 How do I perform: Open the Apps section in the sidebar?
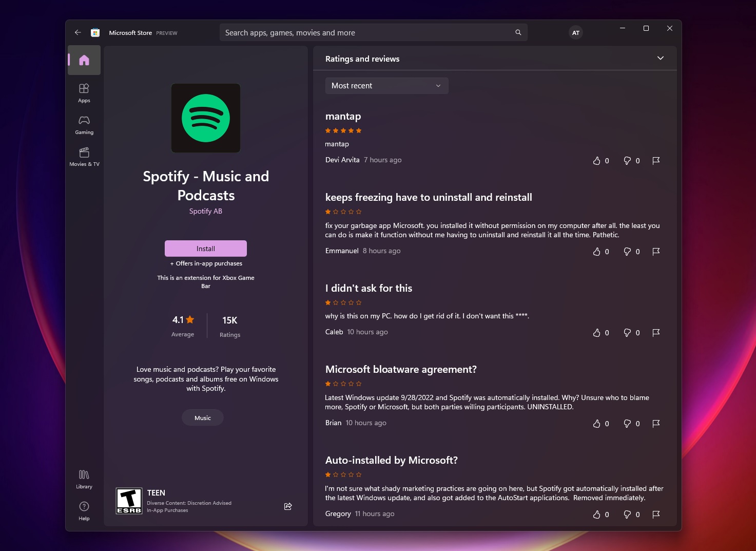(84, 93)
